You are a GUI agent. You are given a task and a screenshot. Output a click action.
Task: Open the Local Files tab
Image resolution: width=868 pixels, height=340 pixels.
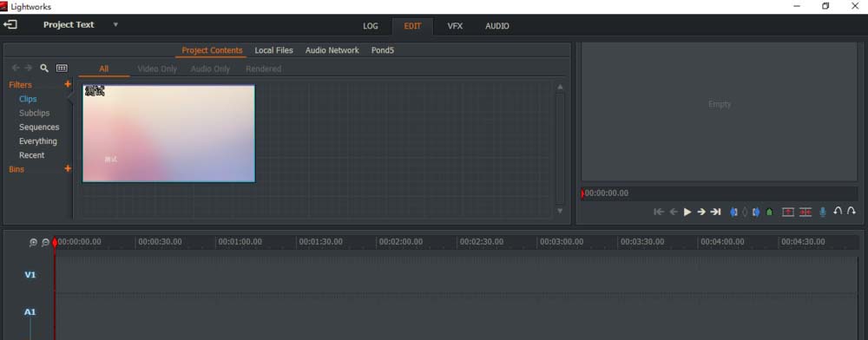274,50
